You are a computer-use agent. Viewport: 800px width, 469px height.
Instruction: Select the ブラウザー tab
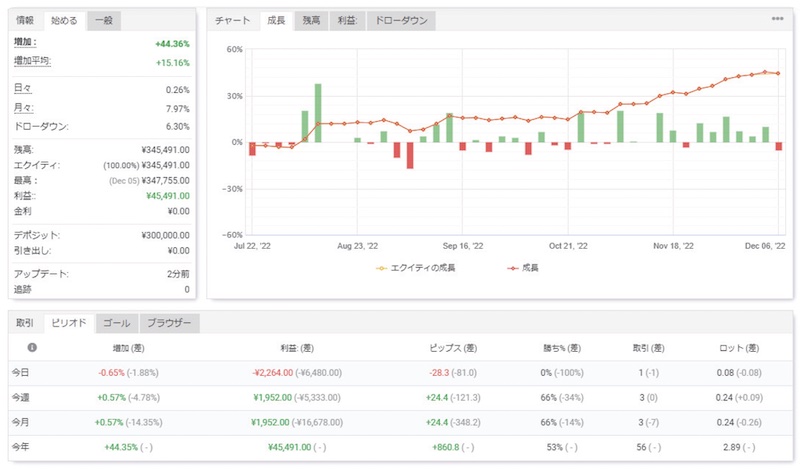[169, 324]
